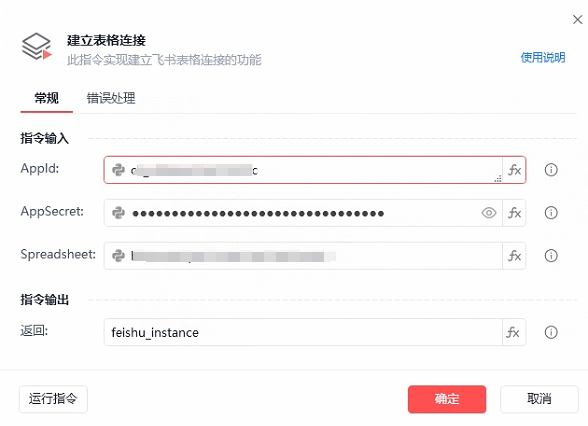Click the Python icon in Spreadsheet field
Screen dimensions: 588x426
coord(118,256)
